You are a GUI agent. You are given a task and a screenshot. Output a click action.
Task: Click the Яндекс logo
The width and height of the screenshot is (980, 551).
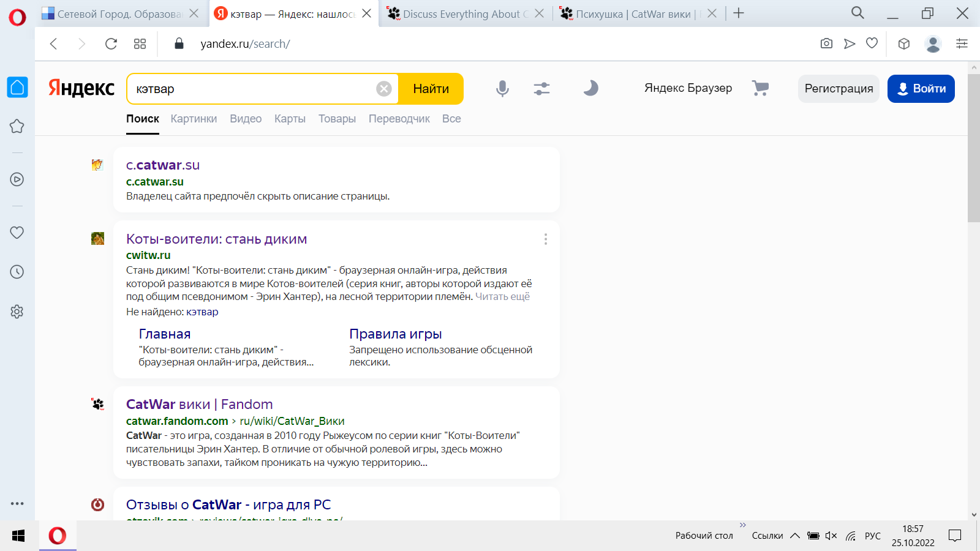[81, 88]
